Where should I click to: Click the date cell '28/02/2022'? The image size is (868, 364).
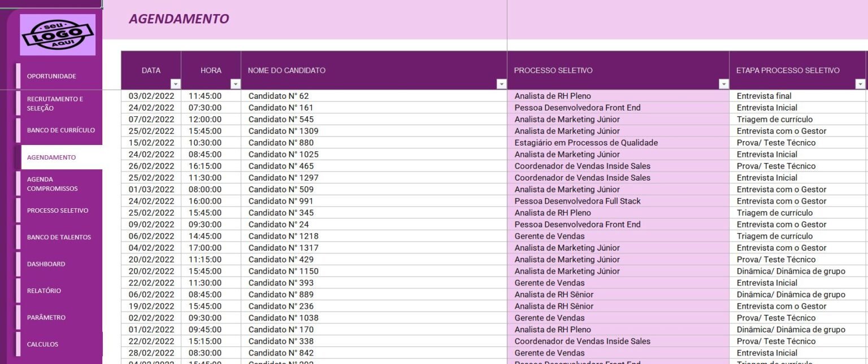pos(151,353)
